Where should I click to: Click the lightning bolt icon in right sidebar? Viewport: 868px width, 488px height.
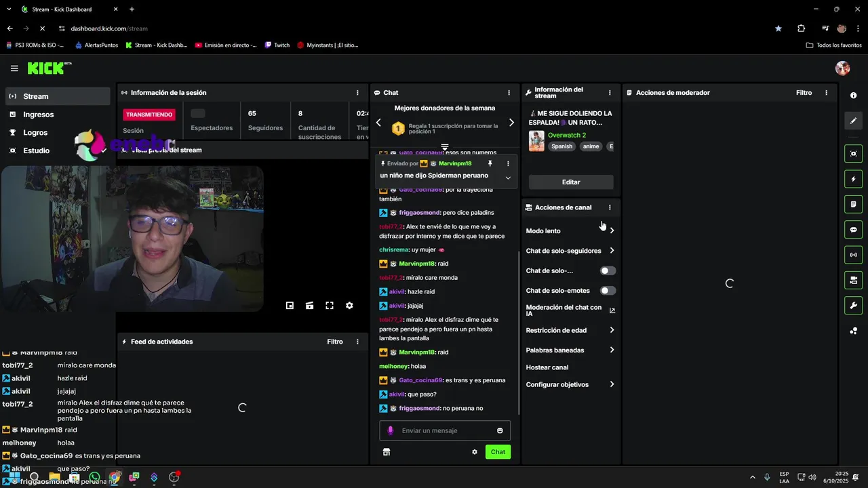tap(853, 180)
